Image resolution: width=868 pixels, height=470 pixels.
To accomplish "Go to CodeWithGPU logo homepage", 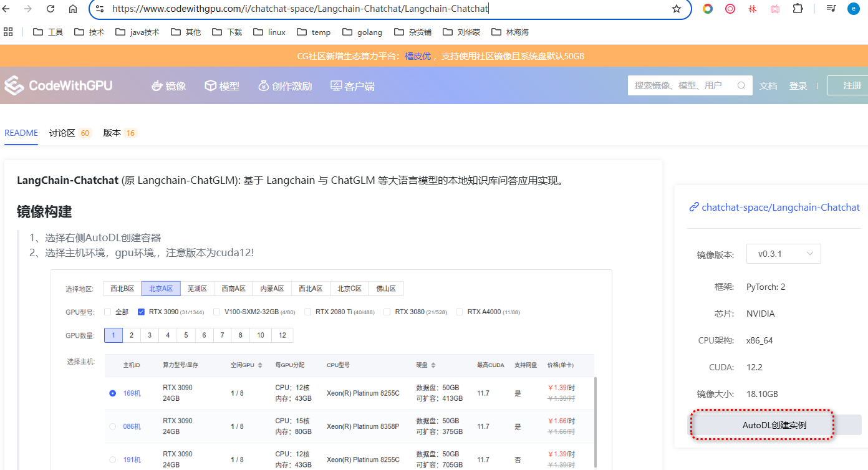I will [x=59, y=85].
